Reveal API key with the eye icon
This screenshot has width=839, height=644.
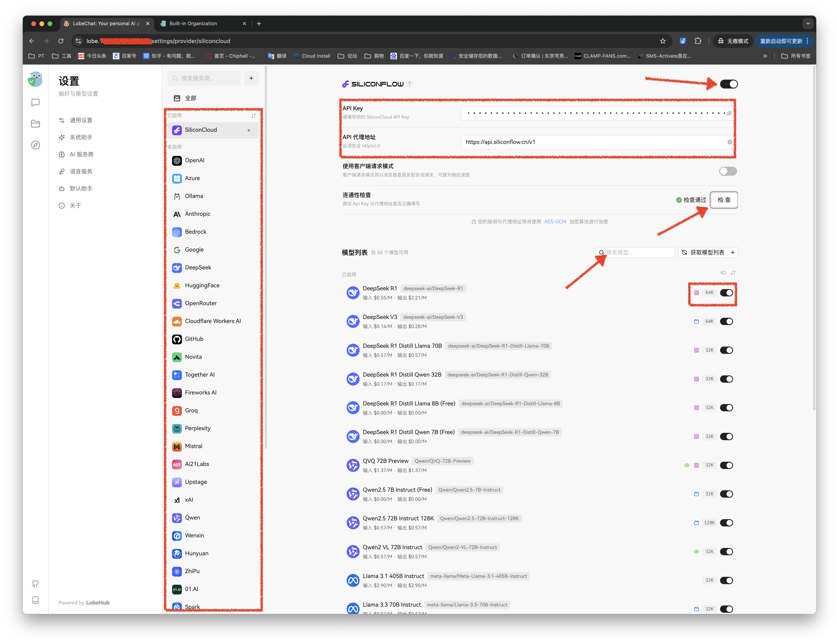(729, 113)
